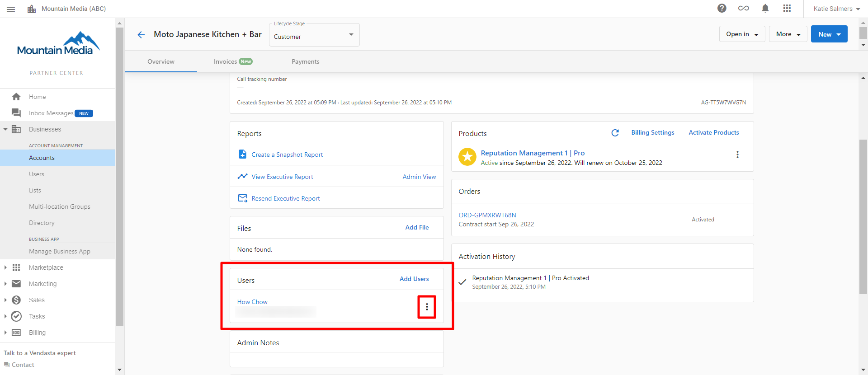
Task: Expand the Sales section
Action: [x=5, y=300]
